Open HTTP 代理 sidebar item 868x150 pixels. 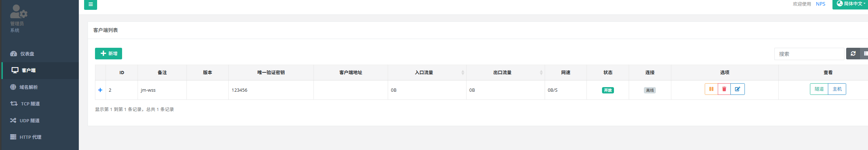(x=30, y=137)
